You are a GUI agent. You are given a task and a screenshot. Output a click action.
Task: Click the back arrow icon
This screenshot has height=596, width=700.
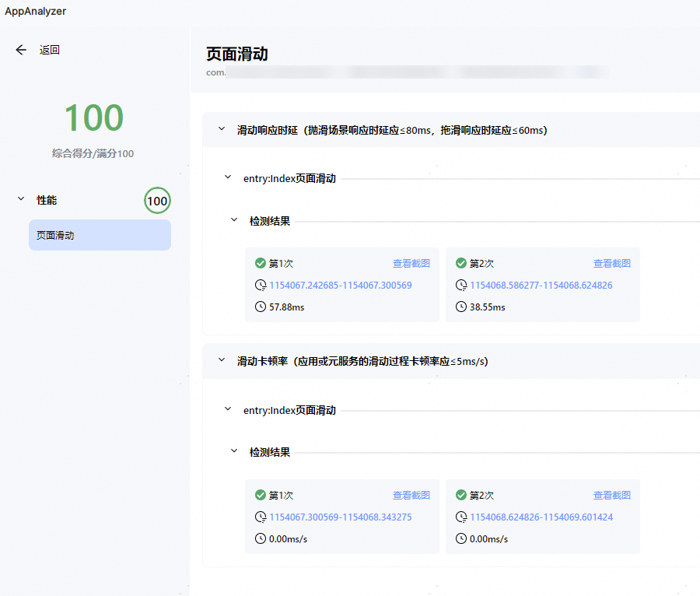20,49
